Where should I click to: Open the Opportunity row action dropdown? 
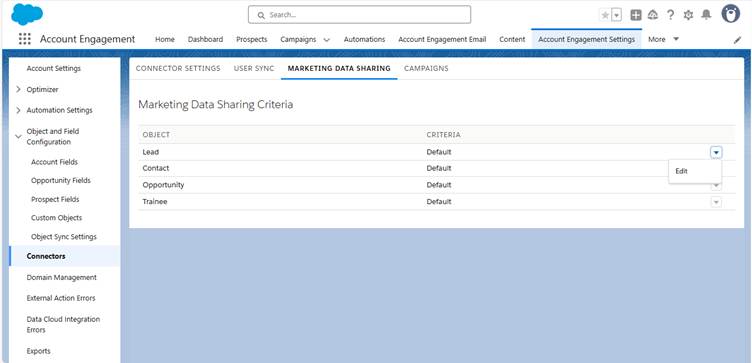[716, 186]
